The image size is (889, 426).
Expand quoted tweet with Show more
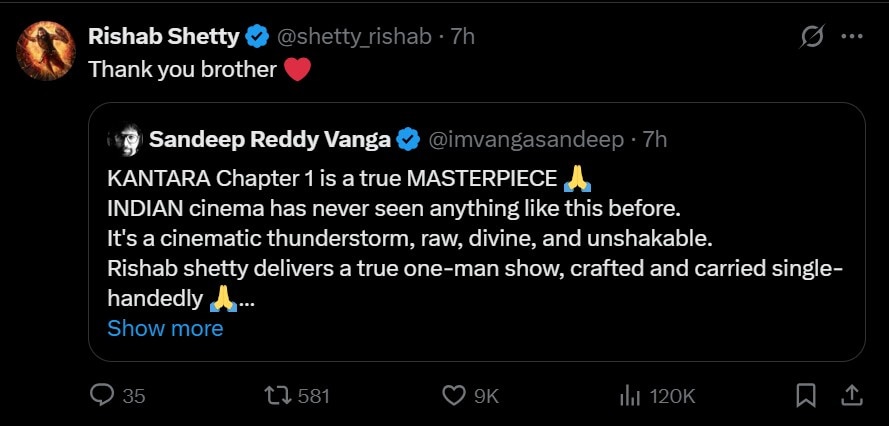pos(165,328)
